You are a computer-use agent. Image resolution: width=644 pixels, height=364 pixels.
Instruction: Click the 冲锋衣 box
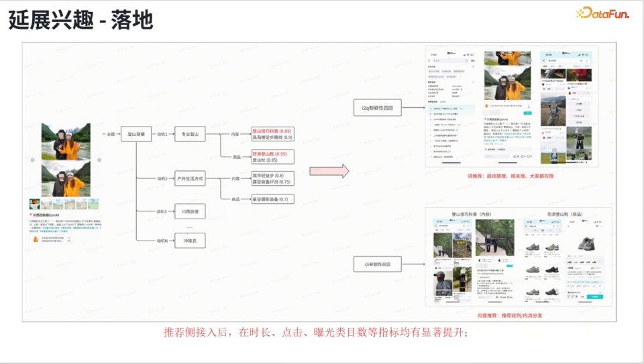click(190, 241)
